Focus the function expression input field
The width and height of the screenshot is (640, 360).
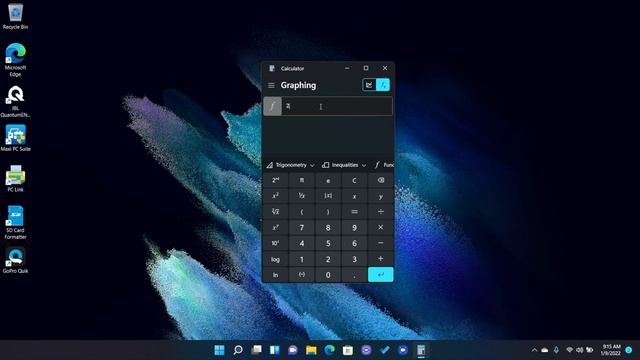[337, 107]
